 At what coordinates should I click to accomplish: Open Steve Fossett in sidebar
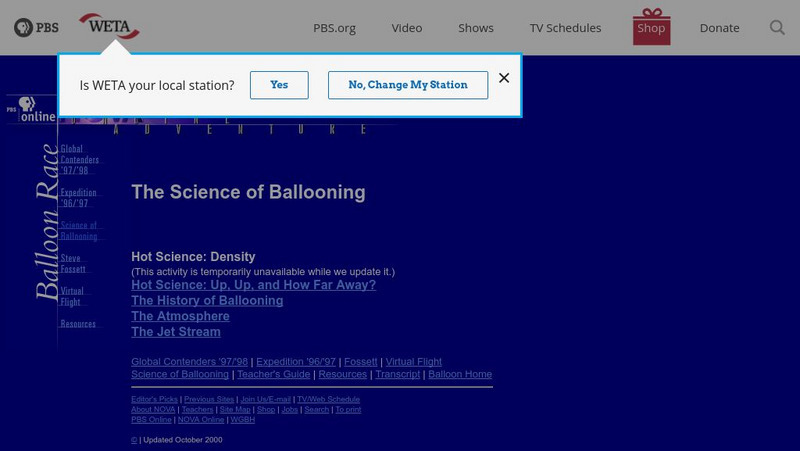pyautogui.click(x=73, y=263)
